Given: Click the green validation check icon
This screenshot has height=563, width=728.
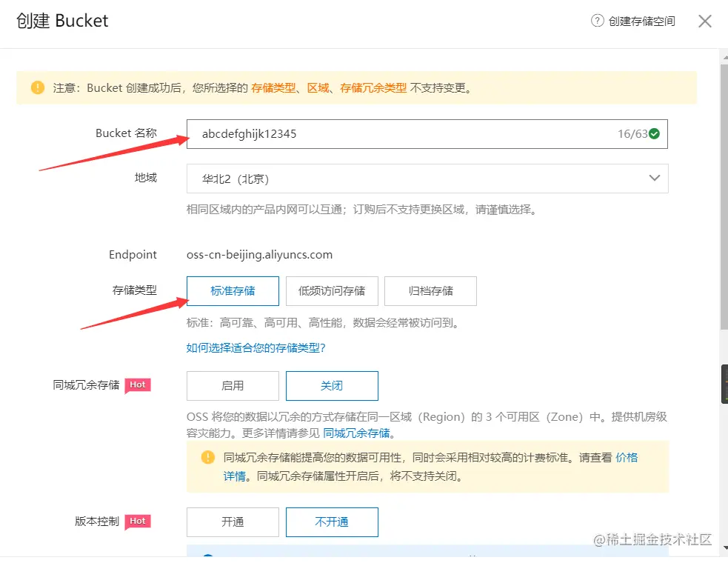Looking at the screenshot, I should pyautogui.click(x=654, y=134).
